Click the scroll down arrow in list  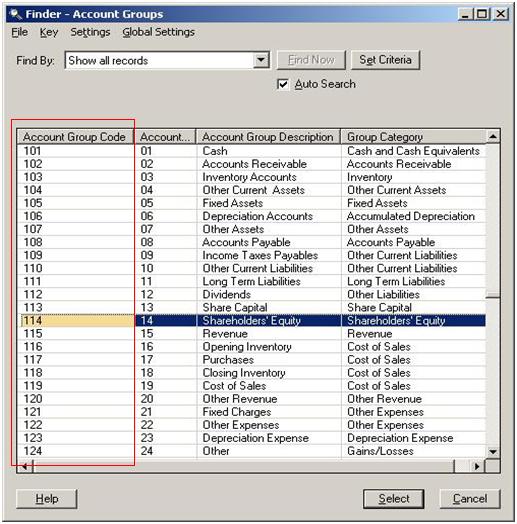pyautogui.click(x=493, y=452)
